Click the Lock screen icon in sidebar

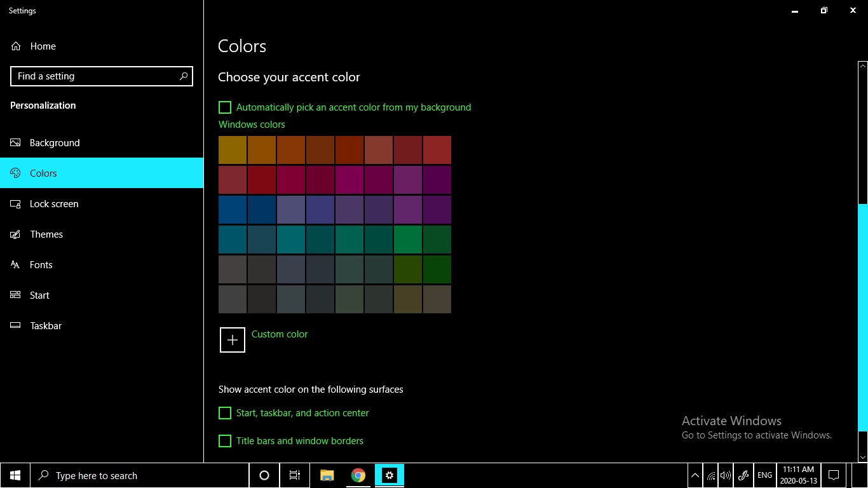16,204
